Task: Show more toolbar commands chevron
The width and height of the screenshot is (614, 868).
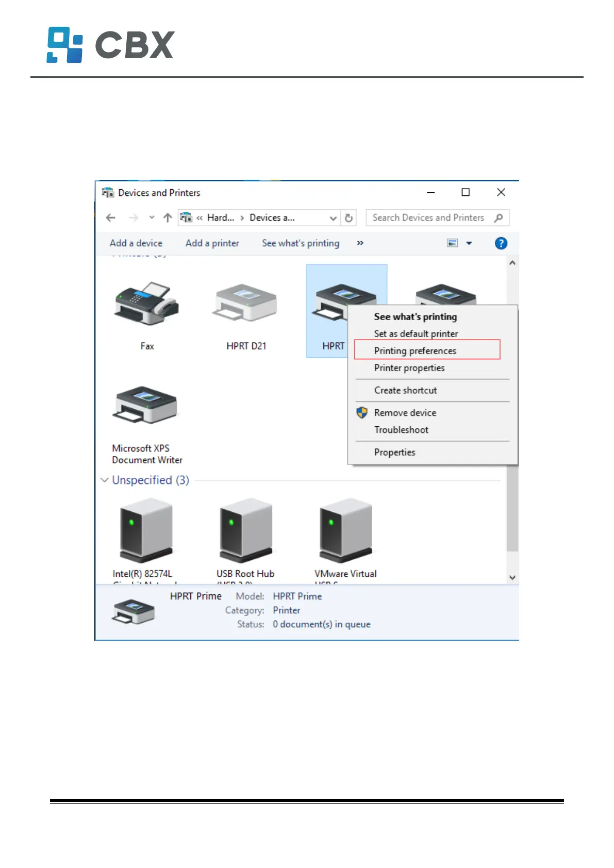Action: [360, 243]
